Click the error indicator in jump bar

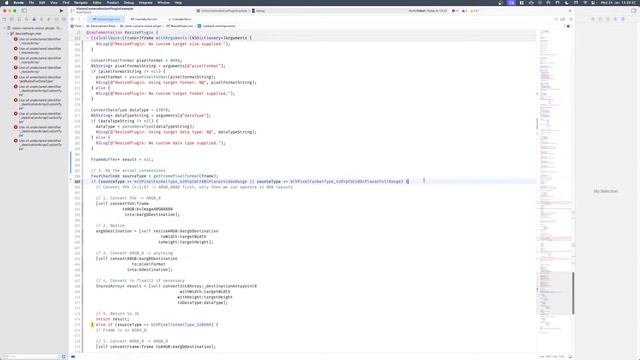coord(568,26)
